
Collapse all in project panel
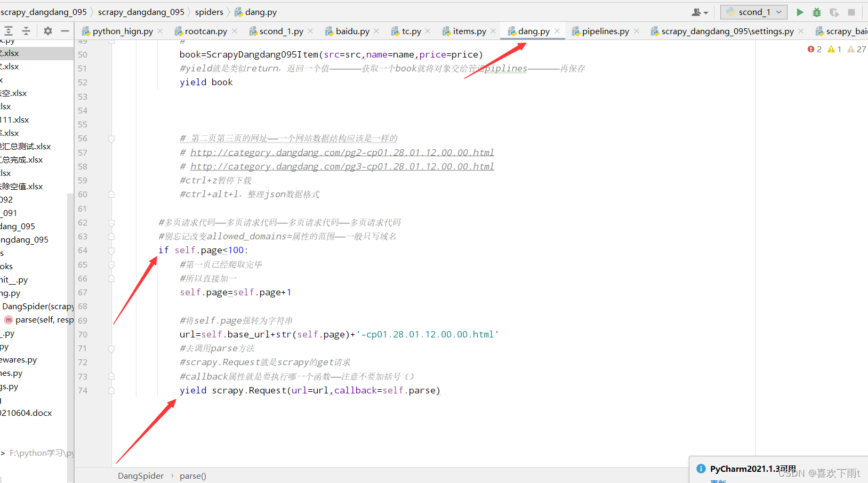26,31
